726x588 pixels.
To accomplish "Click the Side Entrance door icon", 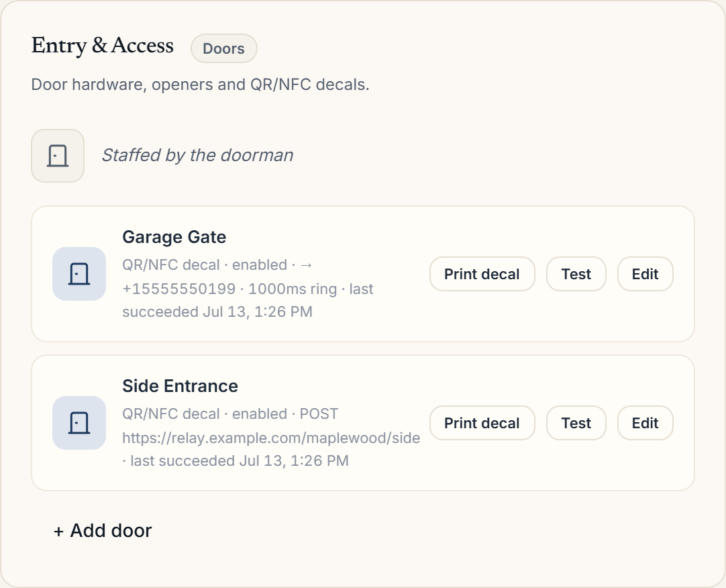I will click(x=79, y=423).
